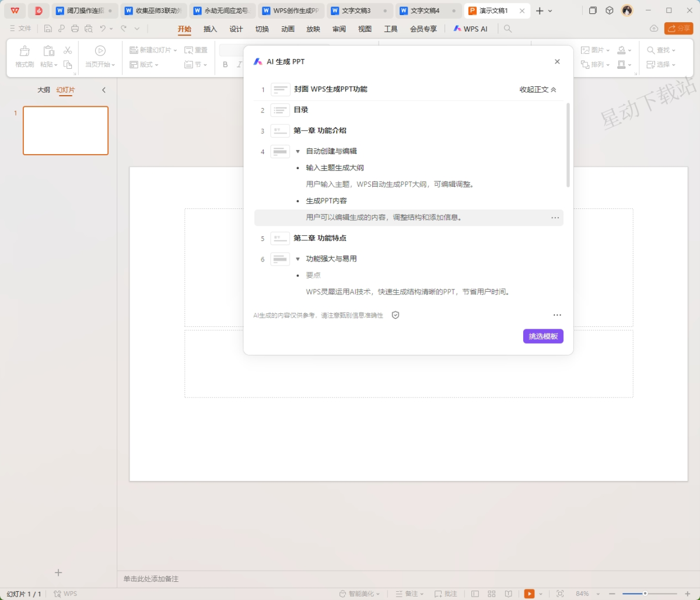
Task: Click the user avatar icon in title bar
Action: 627,11
